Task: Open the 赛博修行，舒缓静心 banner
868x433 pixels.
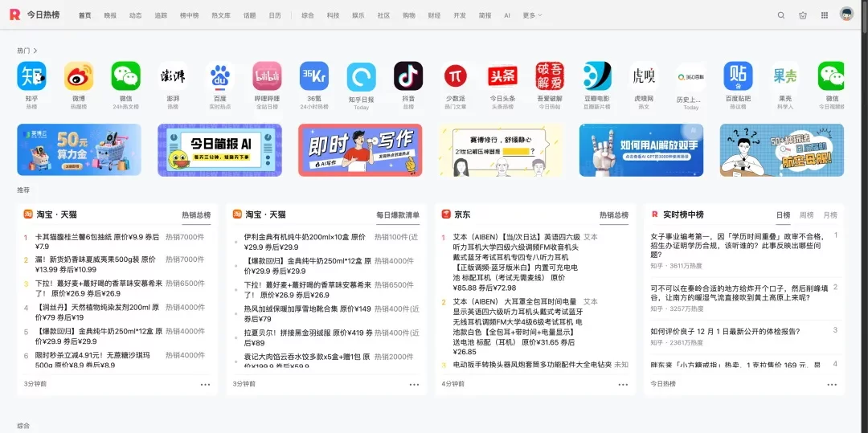Action: pos(501,150)
